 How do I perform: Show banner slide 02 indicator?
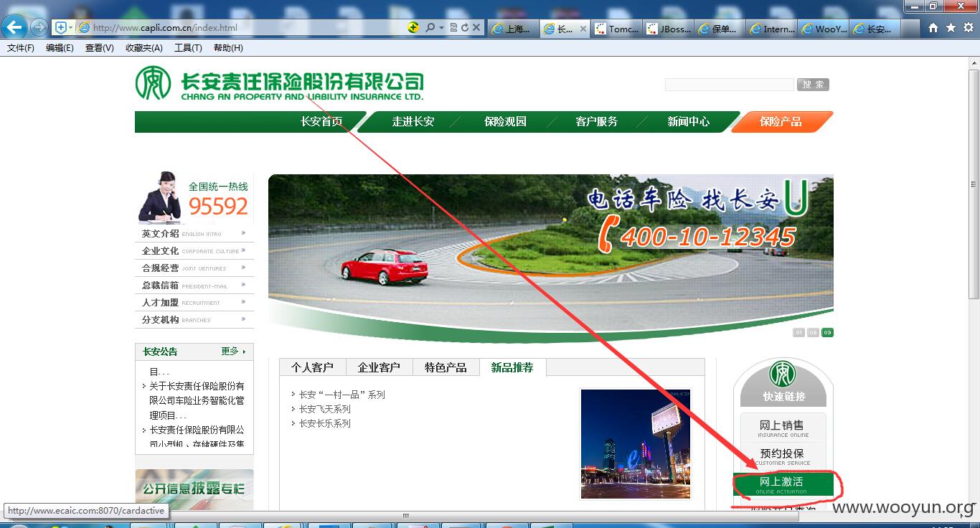[813, 333]
